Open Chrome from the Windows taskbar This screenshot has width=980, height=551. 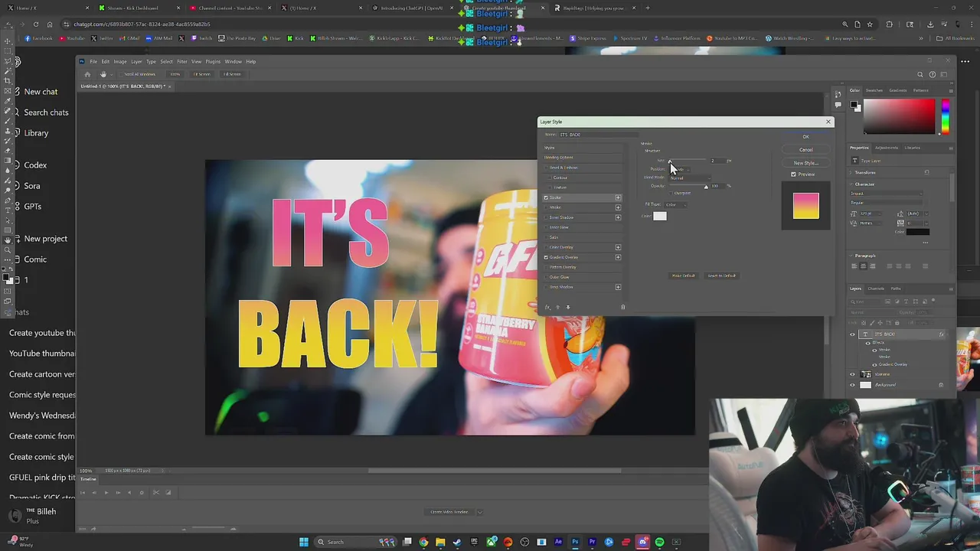tap(423, 542)
